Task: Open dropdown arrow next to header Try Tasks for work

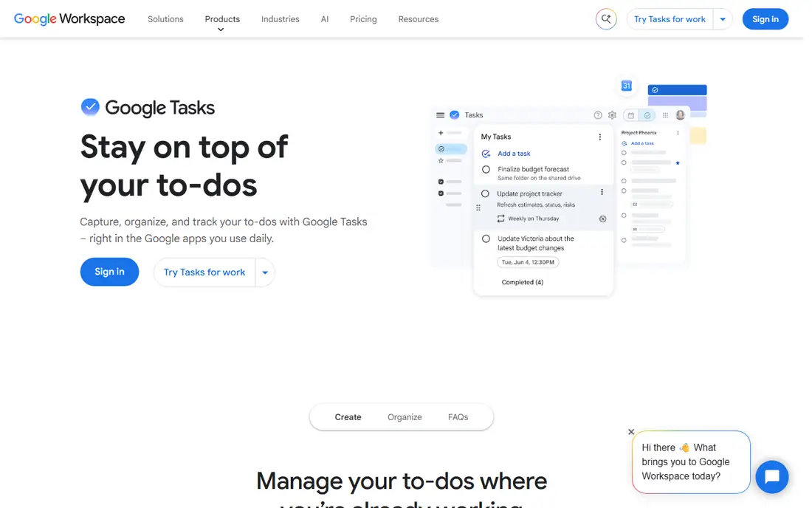Action: pos(723,19)
